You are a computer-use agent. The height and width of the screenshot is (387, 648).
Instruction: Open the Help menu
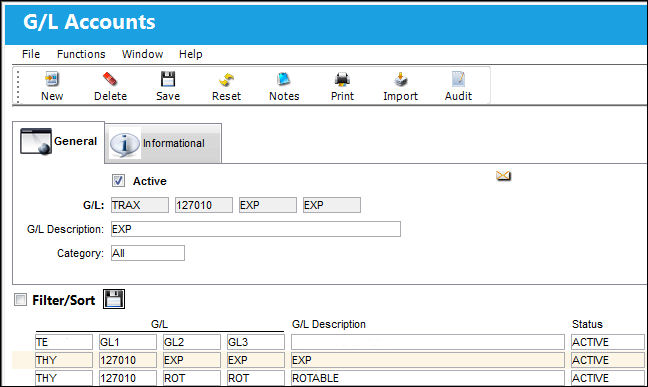191,54
